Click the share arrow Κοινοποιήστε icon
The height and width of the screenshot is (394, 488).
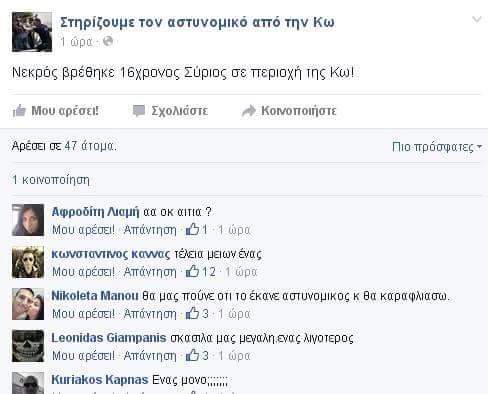tap(249, 111)
